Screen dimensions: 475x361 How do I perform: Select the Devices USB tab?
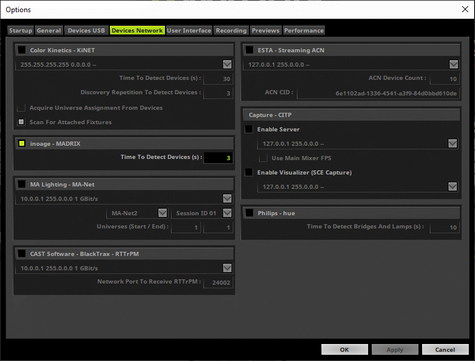pos(86,31)
